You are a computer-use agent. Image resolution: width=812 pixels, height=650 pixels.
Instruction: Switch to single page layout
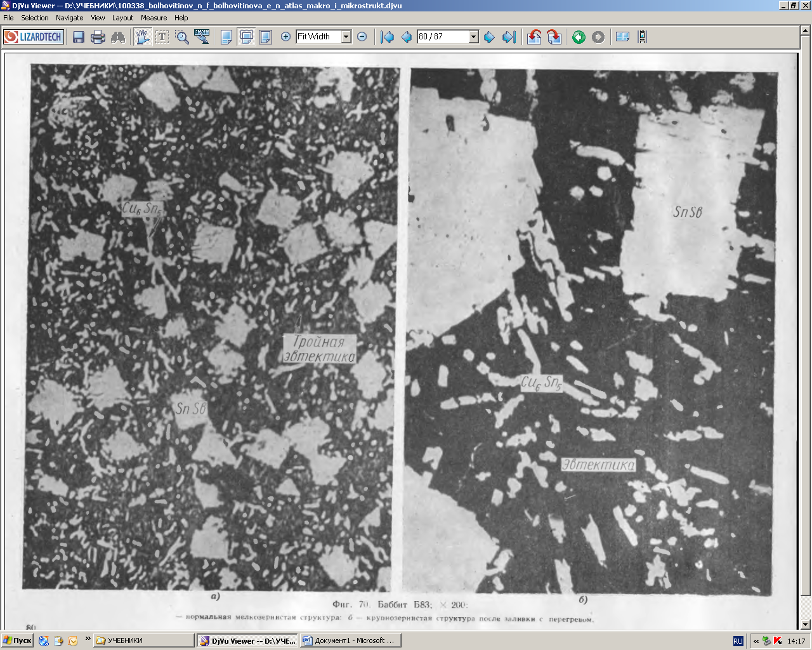click(x=226, y=37)
